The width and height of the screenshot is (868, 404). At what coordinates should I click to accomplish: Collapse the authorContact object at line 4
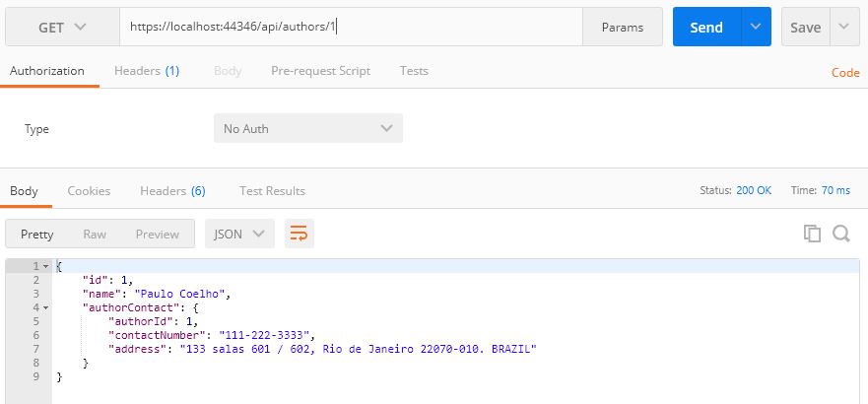pyautogui.click(x=46, y=307)
